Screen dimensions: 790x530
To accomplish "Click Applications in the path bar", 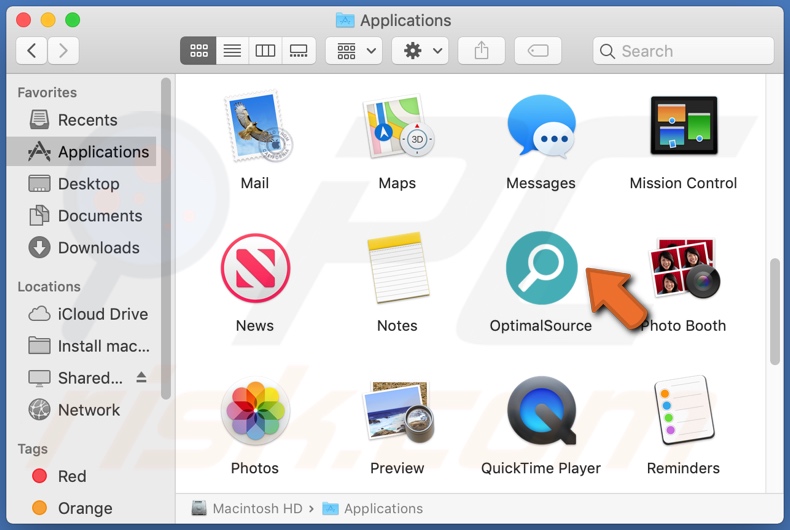I will (373, 508).
